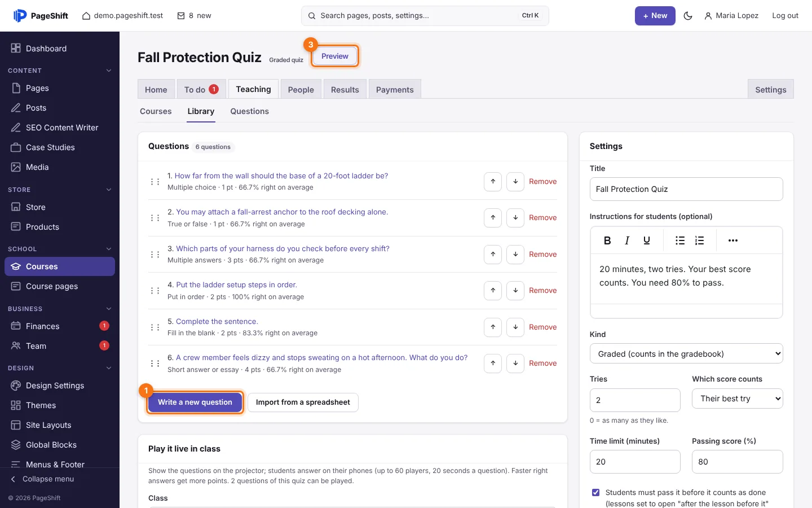Click the Tries input field
This screenshot has height=508, width=812.
[635, 400]
